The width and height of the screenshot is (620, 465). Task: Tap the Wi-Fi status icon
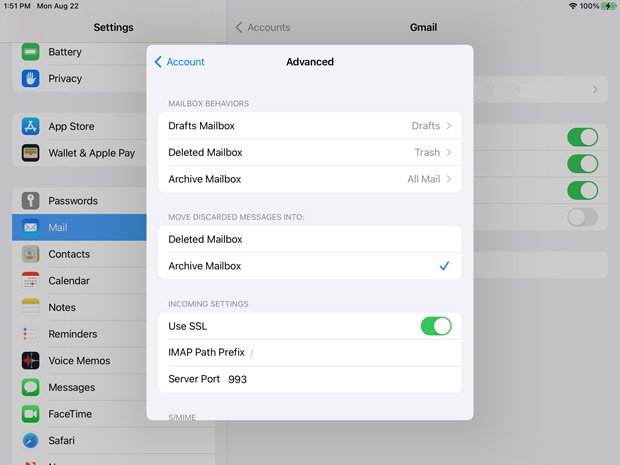point(573,6)
